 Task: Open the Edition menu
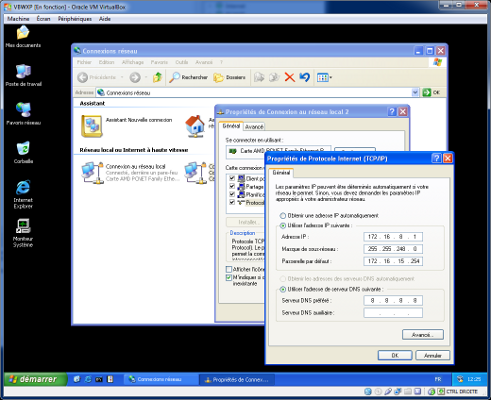pyautogui.click(x=107, y=62)
